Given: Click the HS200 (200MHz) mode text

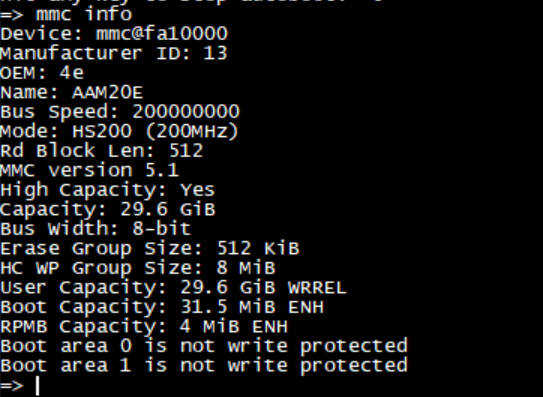Looking at the screenshot, I should point(155,131).
